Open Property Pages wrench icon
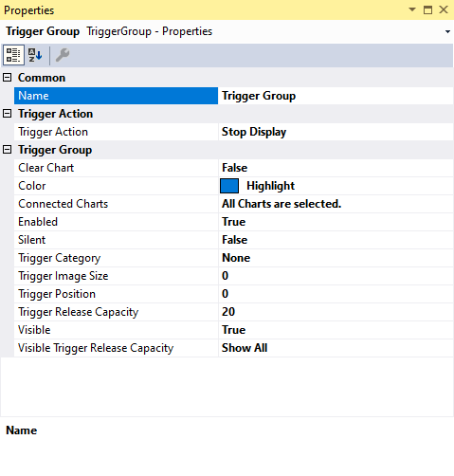This screenshot has width=454, height=476. coord(63,55)
